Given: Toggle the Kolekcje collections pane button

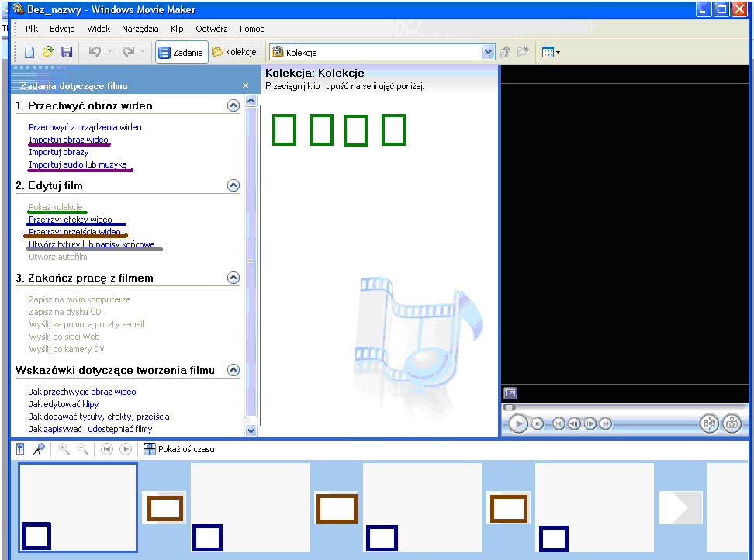Looking at the screenshot, I should pyautogui.click(x=235, y=52).
